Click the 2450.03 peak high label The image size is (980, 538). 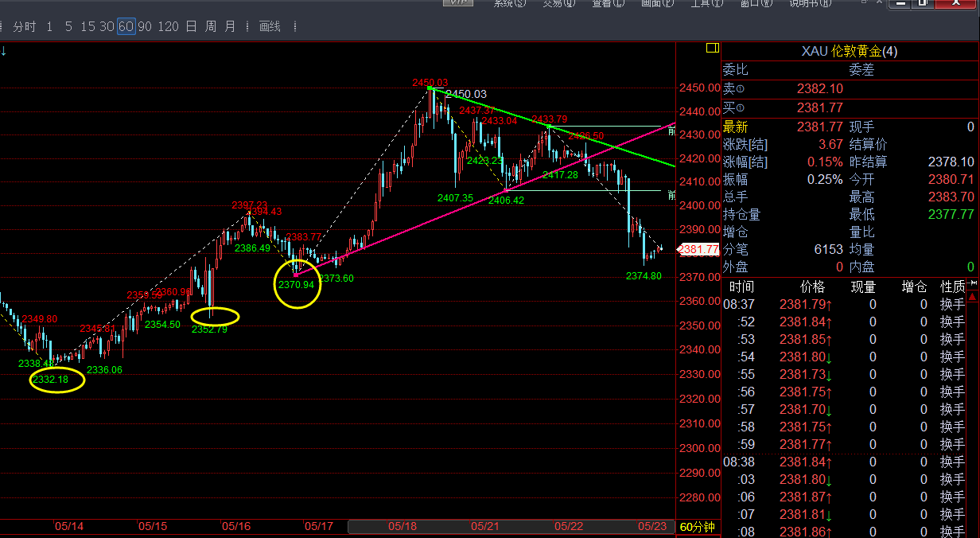point(430,83)
